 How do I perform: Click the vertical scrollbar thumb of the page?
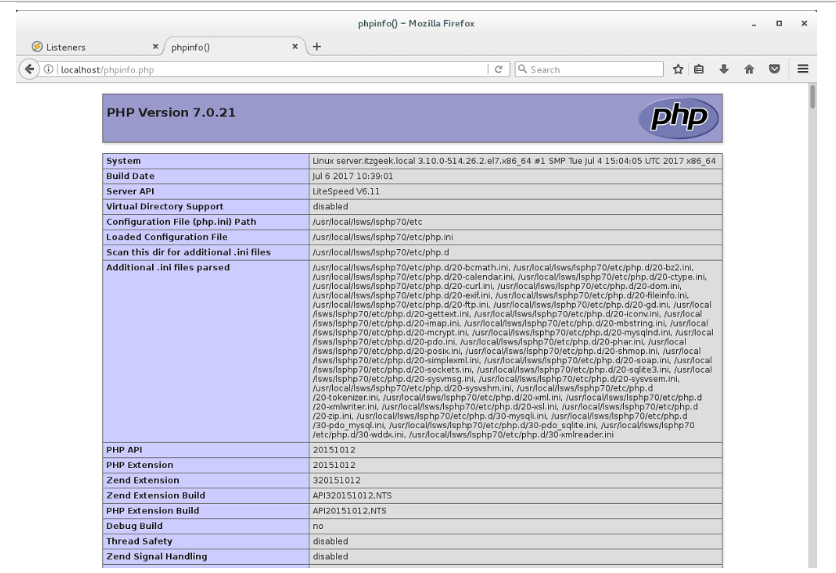[813, 96]
